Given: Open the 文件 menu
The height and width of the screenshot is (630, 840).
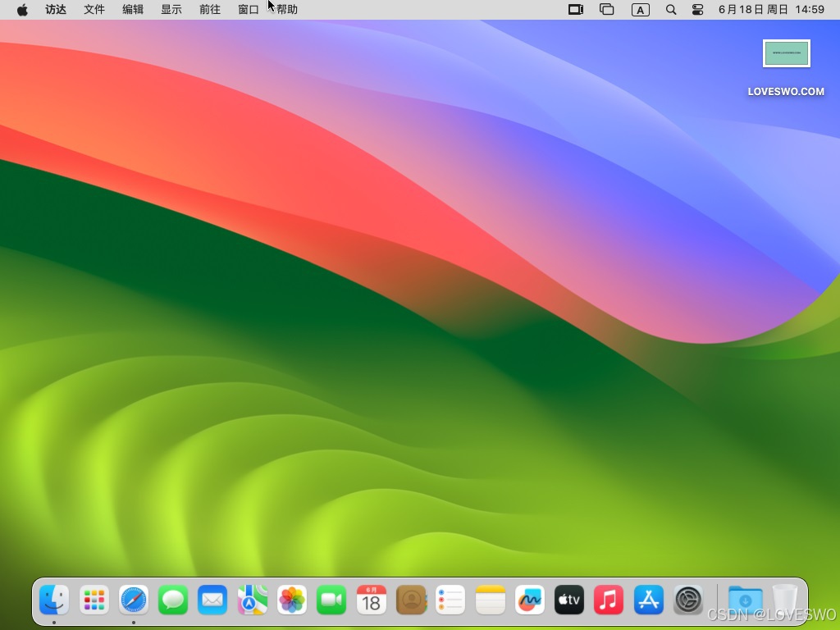Looking at the screenshot, I should tap(94, 10).
